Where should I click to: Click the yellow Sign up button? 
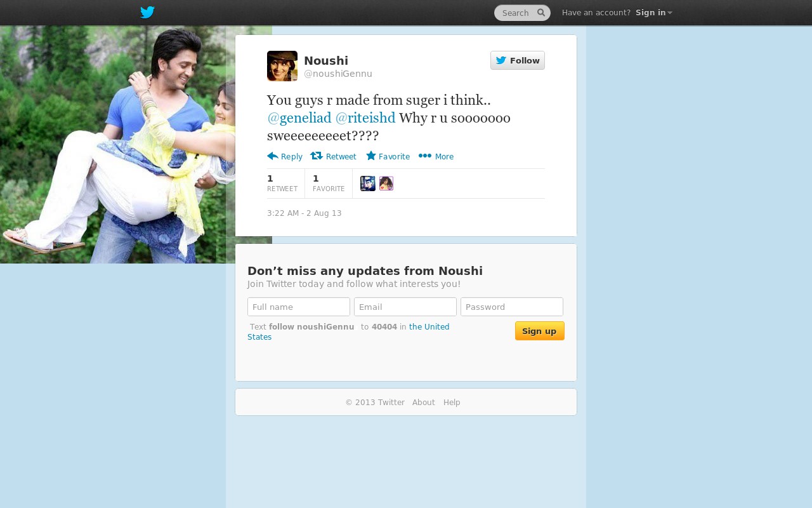click(540, 331)
